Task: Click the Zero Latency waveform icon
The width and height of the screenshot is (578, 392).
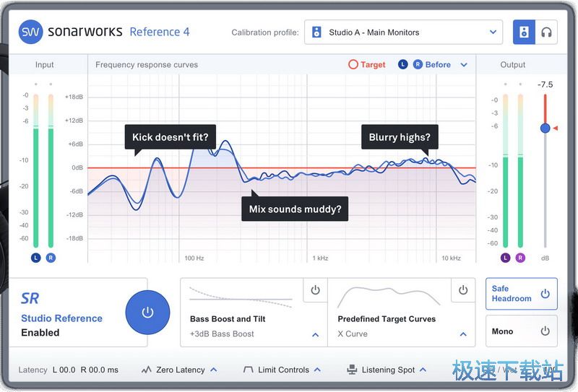Action: (147, 370)
